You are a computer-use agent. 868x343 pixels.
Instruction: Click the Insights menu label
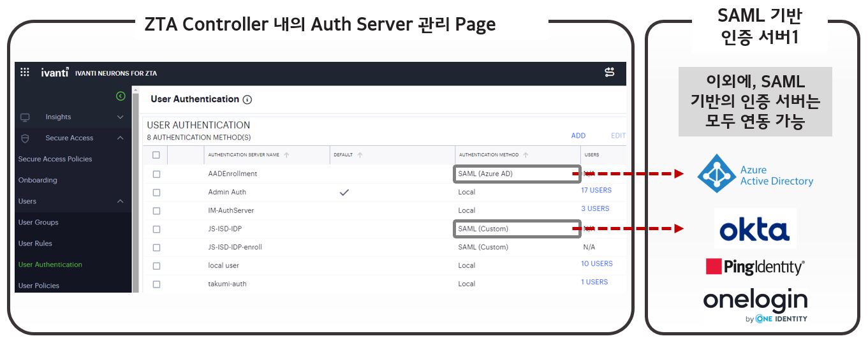pos(58,117)
